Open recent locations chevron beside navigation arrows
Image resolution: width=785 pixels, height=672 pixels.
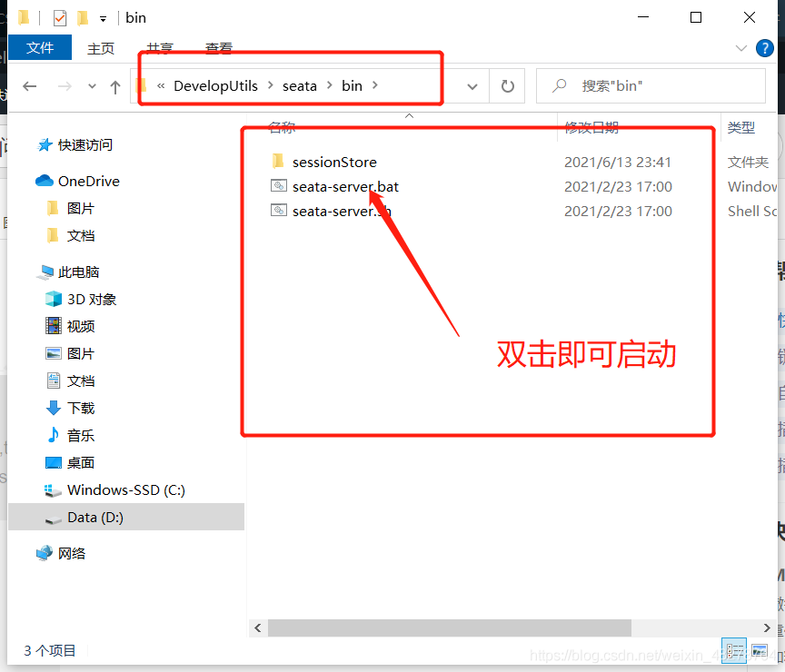coord(92,85)
